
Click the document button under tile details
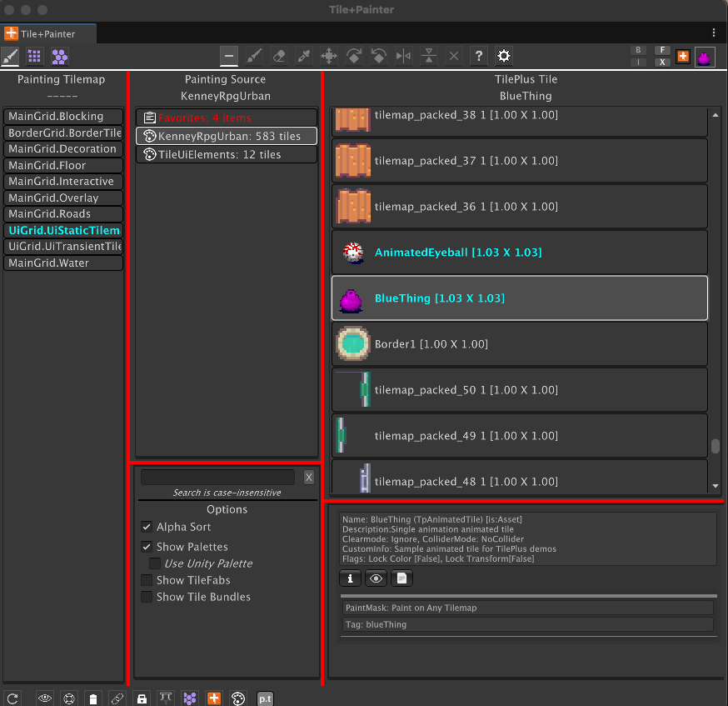click(402, 578)
